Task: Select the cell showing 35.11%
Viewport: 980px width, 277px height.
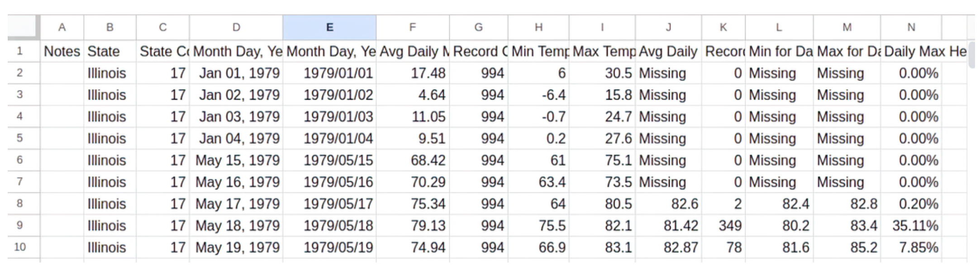Action: (911, 225)
